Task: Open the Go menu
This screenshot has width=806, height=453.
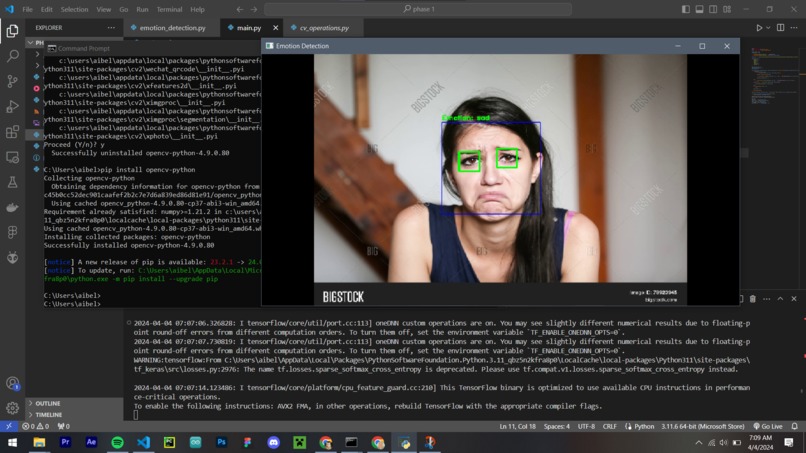Action: [124, 9]
